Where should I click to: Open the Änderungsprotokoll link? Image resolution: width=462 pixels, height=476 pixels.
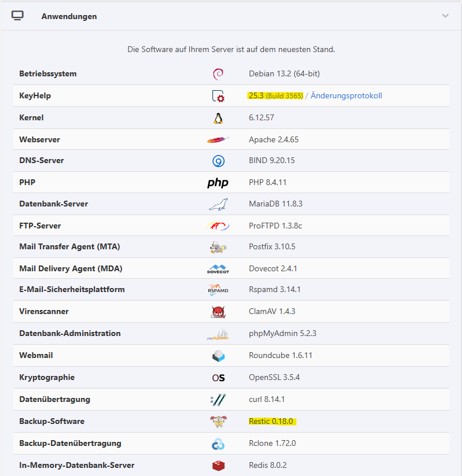pyautogui.click(x=346, y=96)
